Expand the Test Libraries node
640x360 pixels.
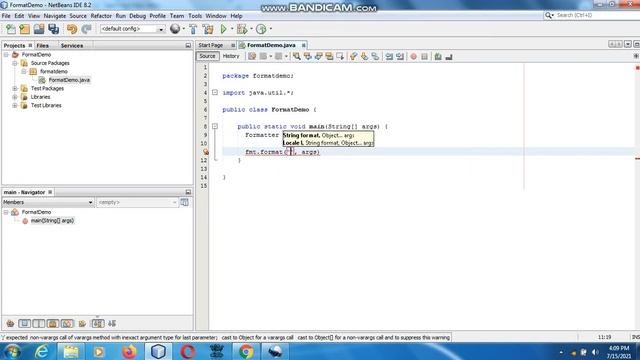(15, 105)
